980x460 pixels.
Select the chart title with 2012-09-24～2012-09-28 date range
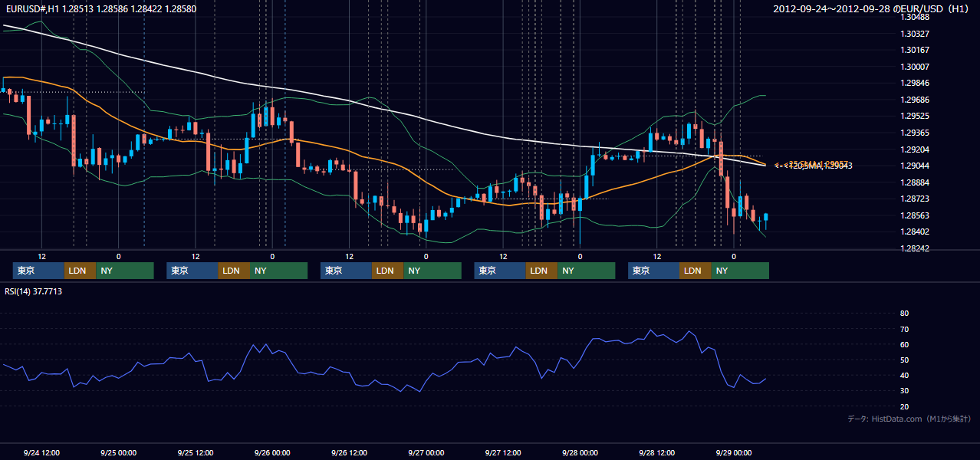pyautogui.click(x=872, y=9)
